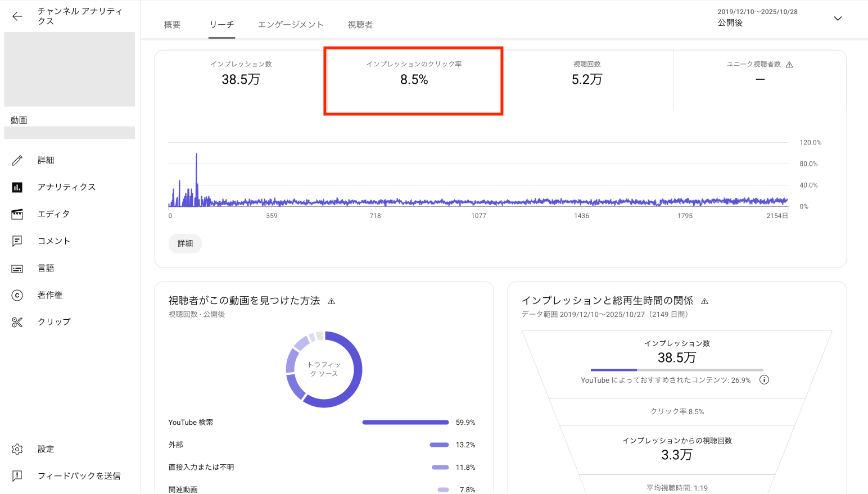868x494 pixels.
Task: Click the YouTube 検索 traffic source bar
Action: [405, 422]
